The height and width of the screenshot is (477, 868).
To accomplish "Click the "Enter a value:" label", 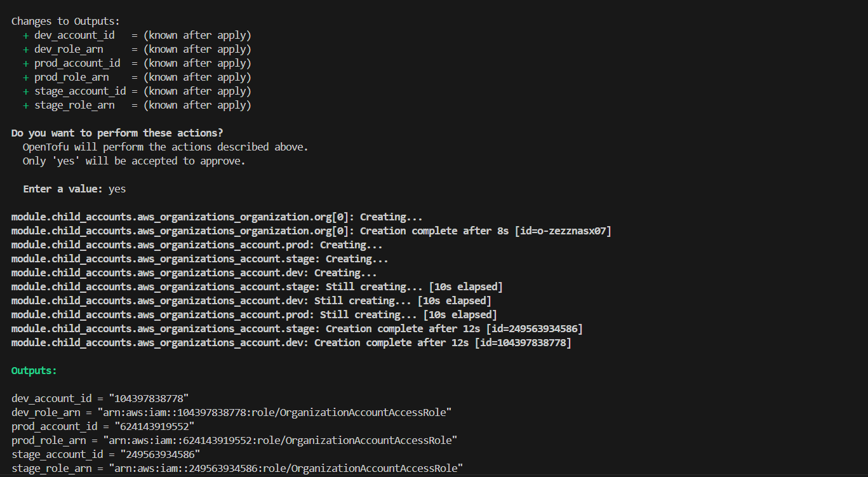I will point(63,189).
